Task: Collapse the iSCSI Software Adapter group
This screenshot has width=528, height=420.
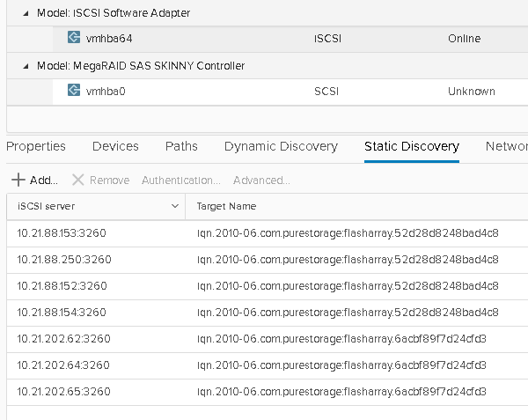Action: click(x=26, y=13)
